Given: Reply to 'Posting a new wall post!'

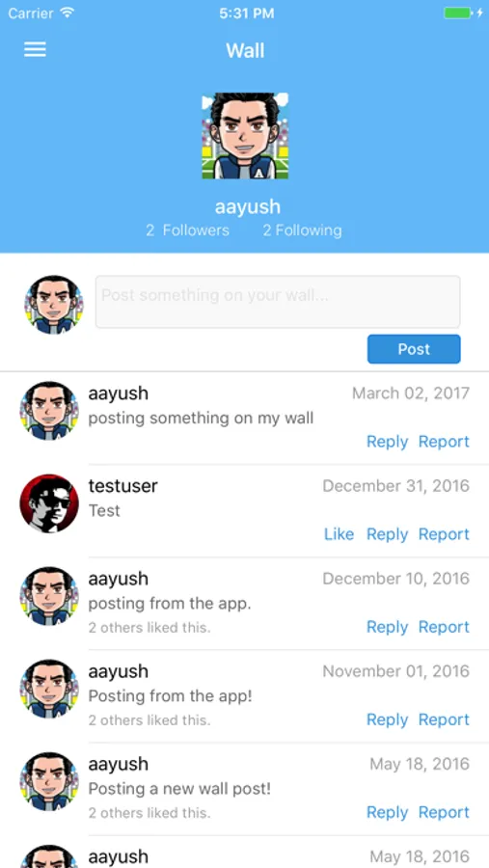Looking at the screenshot, I should [387, 812].
